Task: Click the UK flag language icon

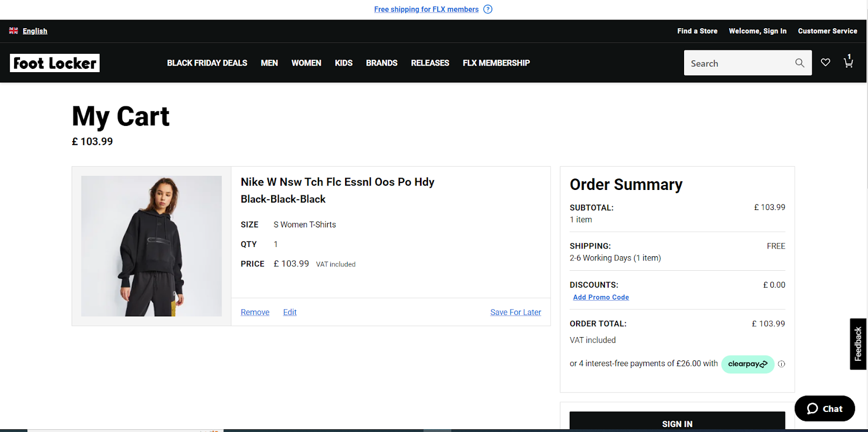Action: pos(14,31)
